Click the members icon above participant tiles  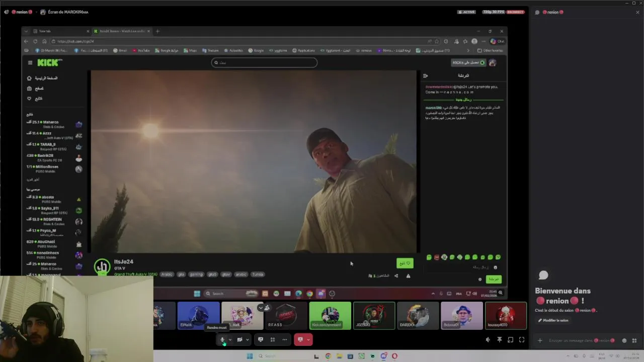pos(267,308)
